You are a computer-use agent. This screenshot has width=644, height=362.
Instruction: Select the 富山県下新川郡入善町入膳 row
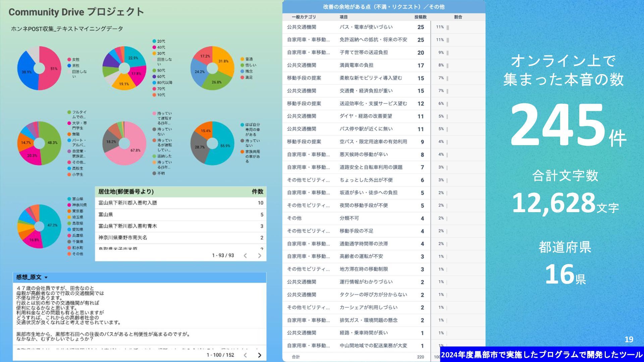pyautogui.click(x=127, y=203)
